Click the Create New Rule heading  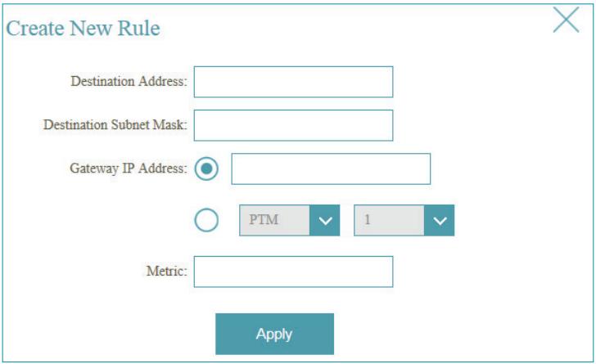(83, 29)
